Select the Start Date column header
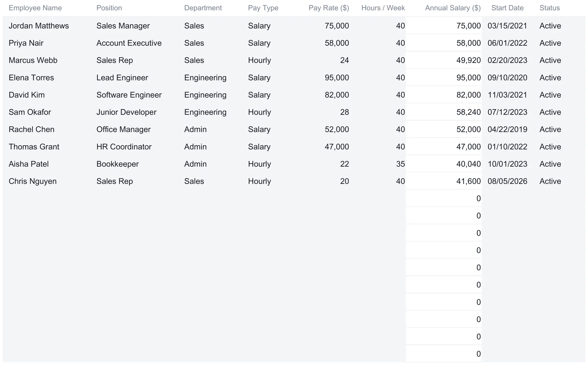Image resolution: width=588 pixels, height=365 pixels. [x=507, y=8]
